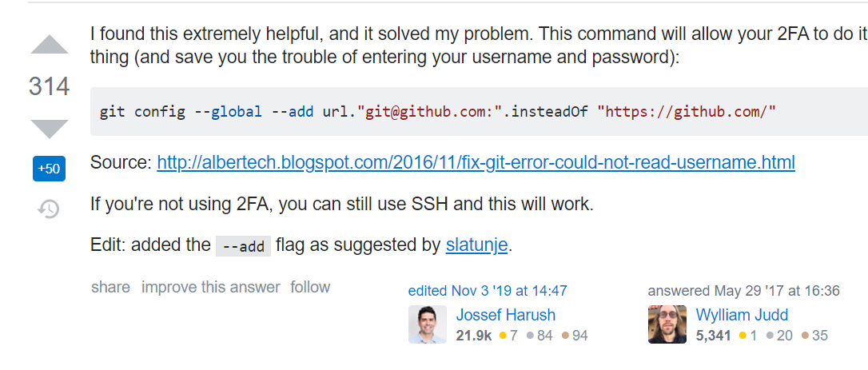Click inside the git config code block
Viewport: 868px width, 370px height.
(479, 111)
